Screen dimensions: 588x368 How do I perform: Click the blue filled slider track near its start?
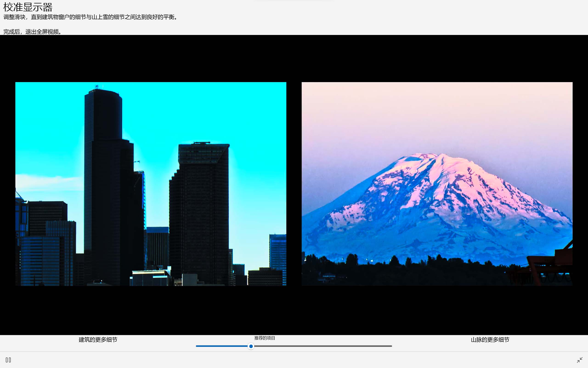(x=202, y=346)
